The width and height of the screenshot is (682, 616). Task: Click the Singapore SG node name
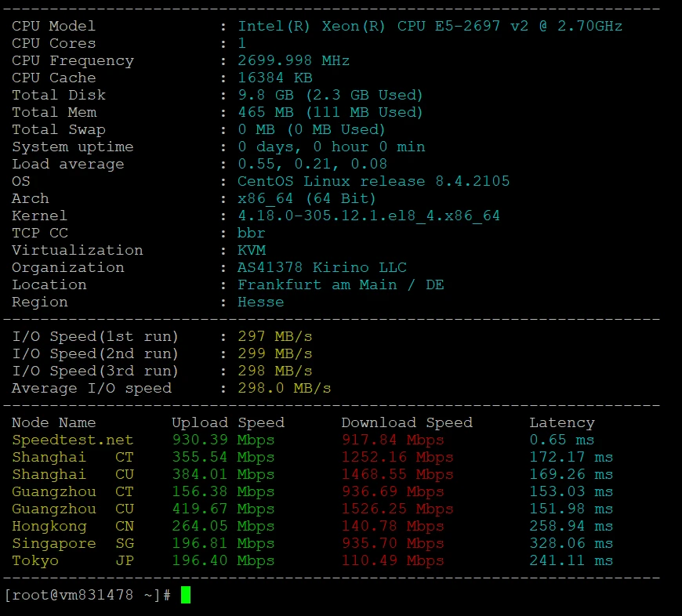click(73, 543)
